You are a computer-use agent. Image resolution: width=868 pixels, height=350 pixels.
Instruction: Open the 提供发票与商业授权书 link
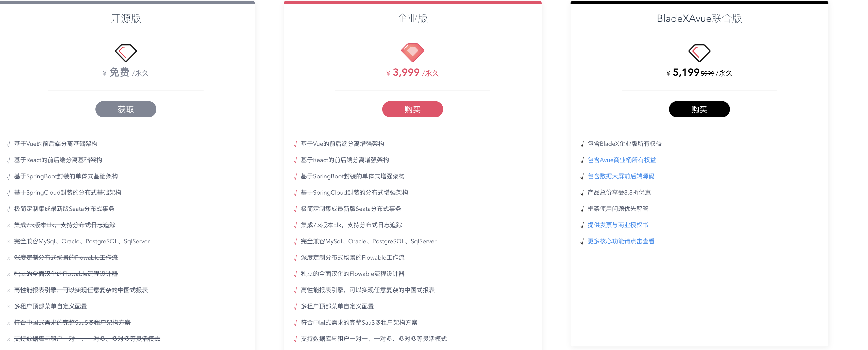coord(618,225)
